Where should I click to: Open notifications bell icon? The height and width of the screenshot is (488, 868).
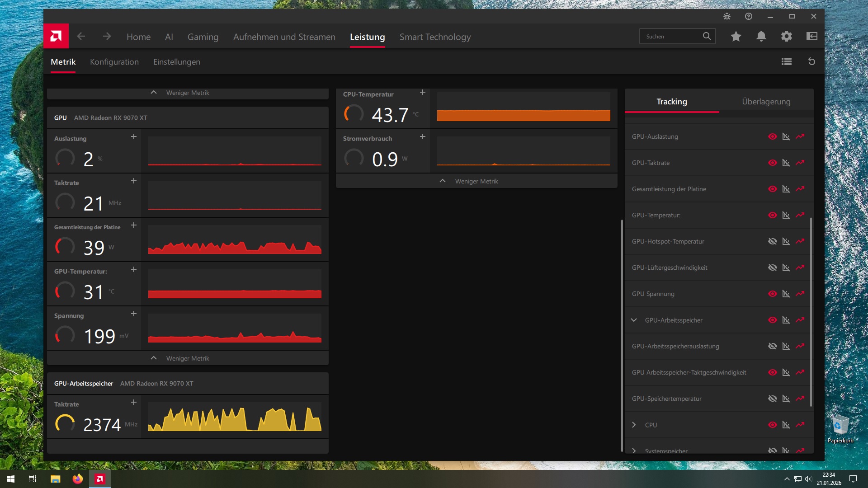(x=761, y=36)
